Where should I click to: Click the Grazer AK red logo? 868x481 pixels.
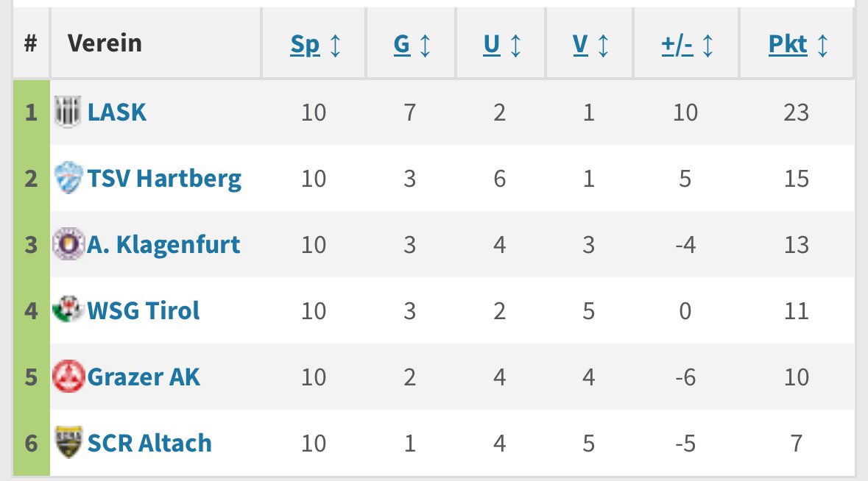(68, 377)
